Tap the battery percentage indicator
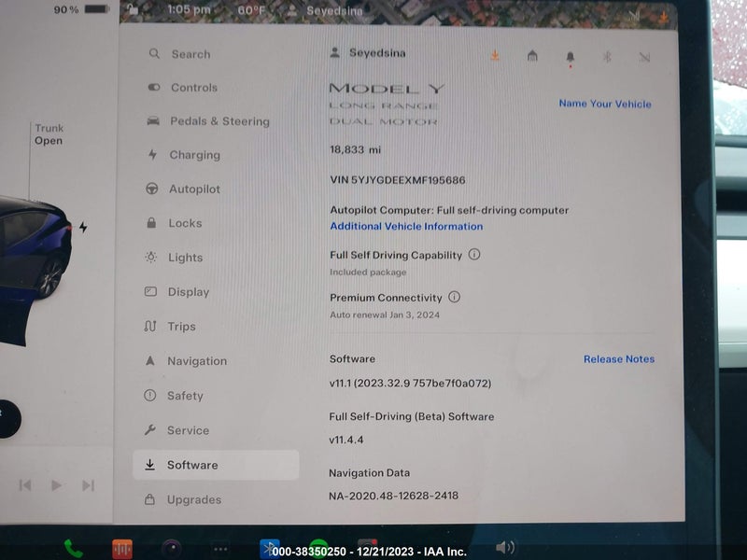The width and height of the screenshot is (747, 560). pyautogui.click(x=81, y=9)
